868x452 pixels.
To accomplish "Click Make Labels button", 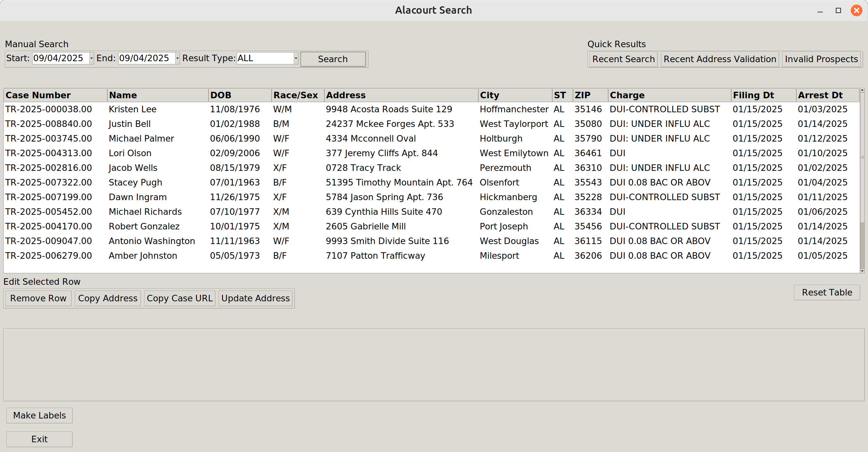I will (x=39, y=415).
